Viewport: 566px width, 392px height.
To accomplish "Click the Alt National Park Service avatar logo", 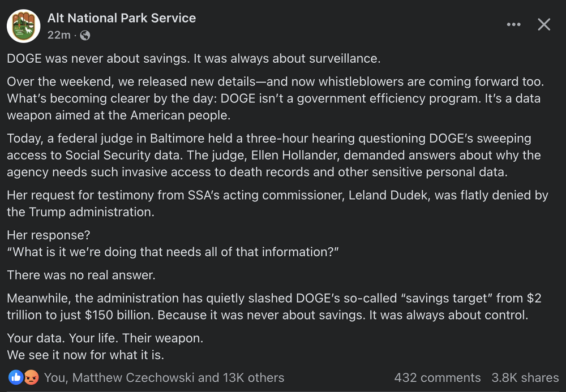I will [x=23, y=25].
